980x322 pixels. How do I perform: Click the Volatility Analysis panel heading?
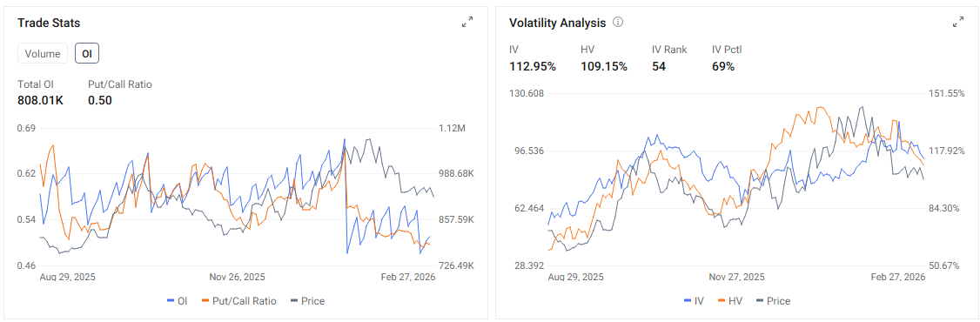pyautogui.click(x=558, y=23)
